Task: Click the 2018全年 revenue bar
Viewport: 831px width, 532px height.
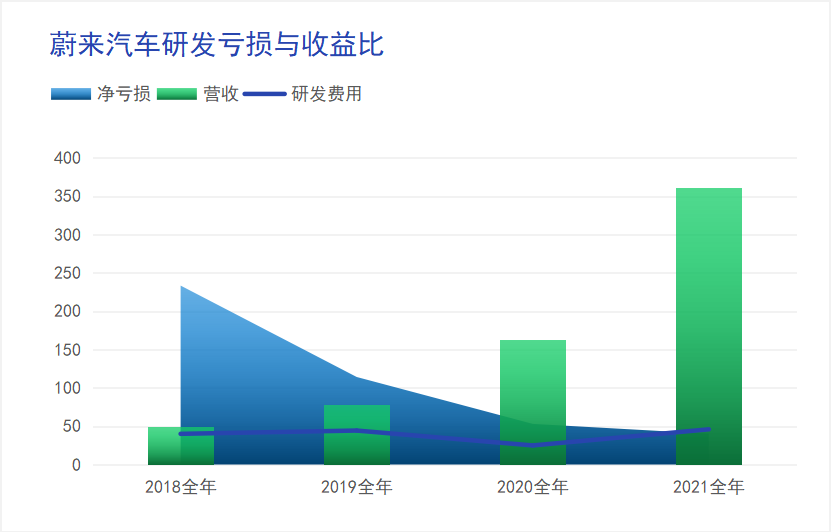Action: pos(181,446)
